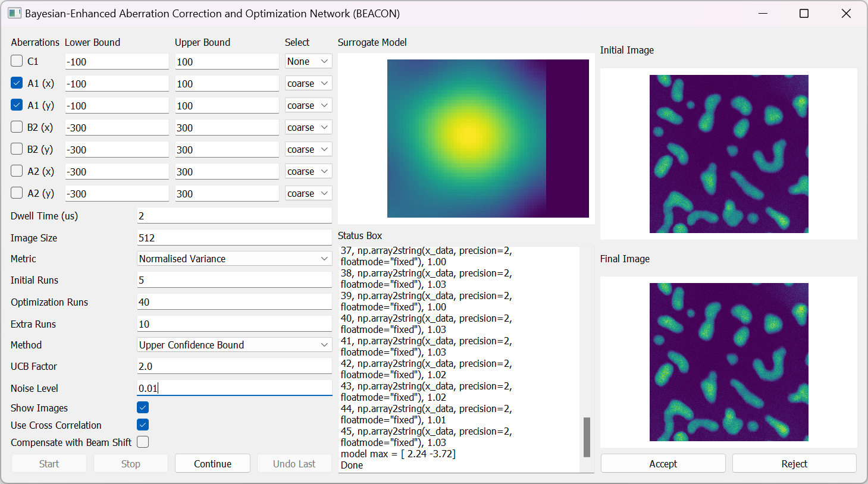
Task: Toggle the Use Cross Correlation checkbox
Action: (143, 425)
